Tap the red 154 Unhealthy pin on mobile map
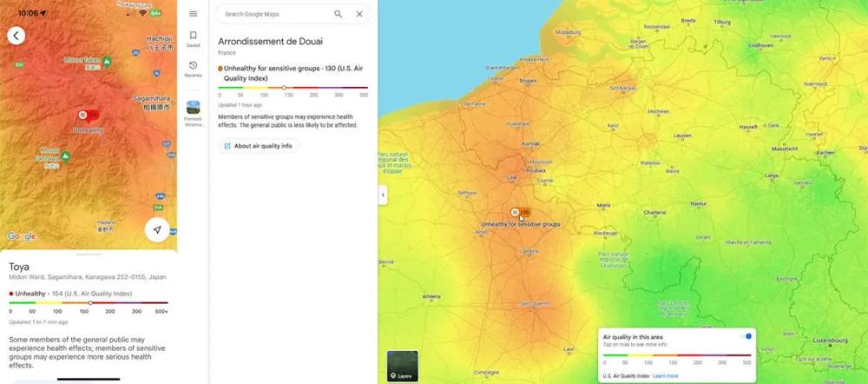The image size is (868, 384). [89, 116]
